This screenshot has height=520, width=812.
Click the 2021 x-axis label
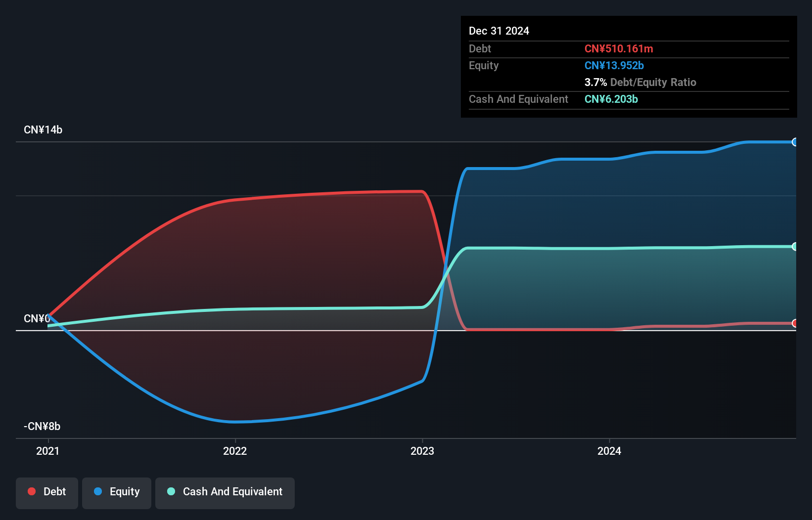pyautogui.click(x=48, y=451)
